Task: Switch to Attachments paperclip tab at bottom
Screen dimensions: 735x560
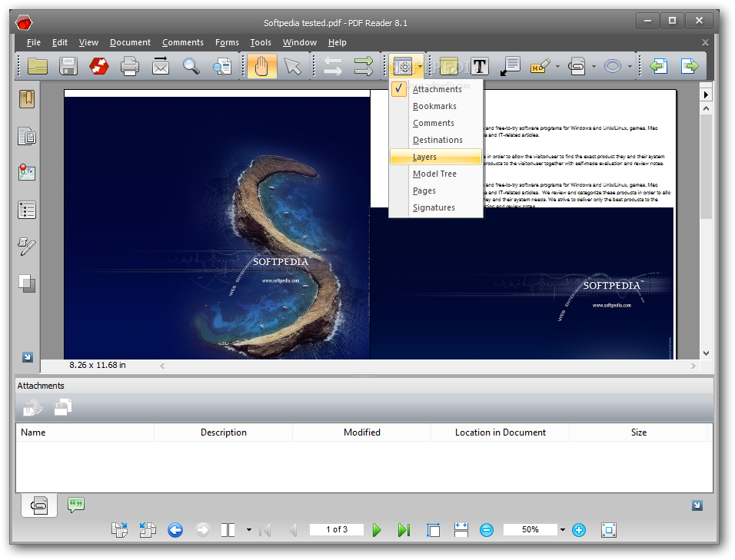Action: [x=39, y=505]
